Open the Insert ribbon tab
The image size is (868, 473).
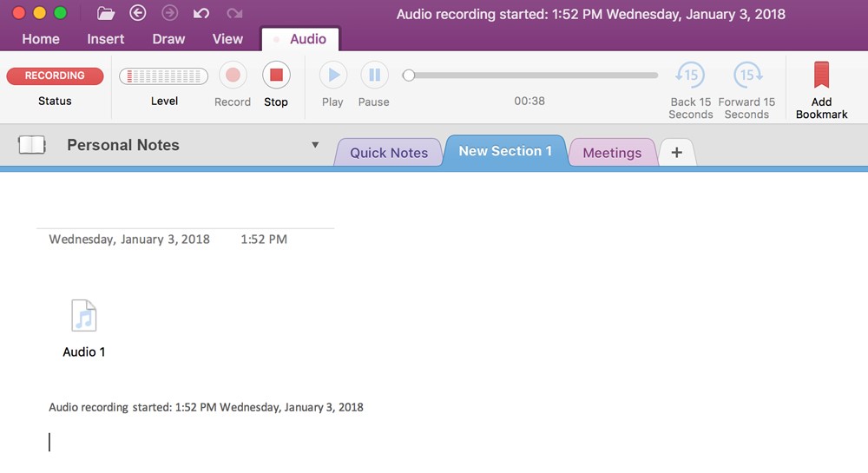[x=105, y=39]
